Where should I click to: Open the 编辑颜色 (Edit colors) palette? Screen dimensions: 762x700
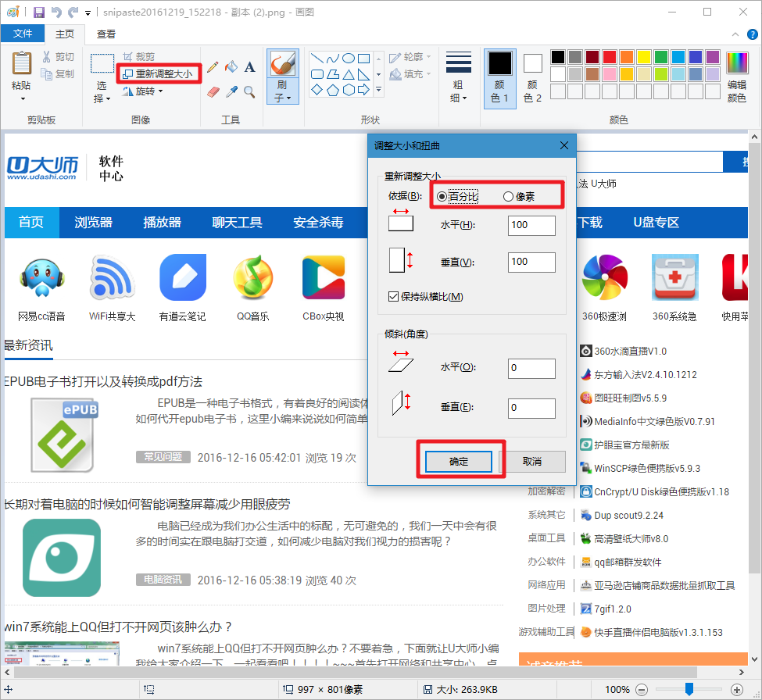click(x=736, y=77)
